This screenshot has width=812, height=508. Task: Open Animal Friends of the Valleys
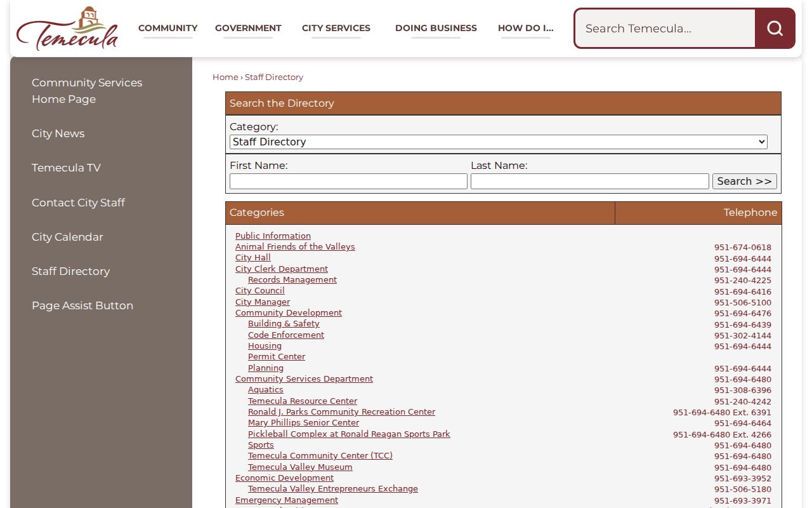[295, 246]
